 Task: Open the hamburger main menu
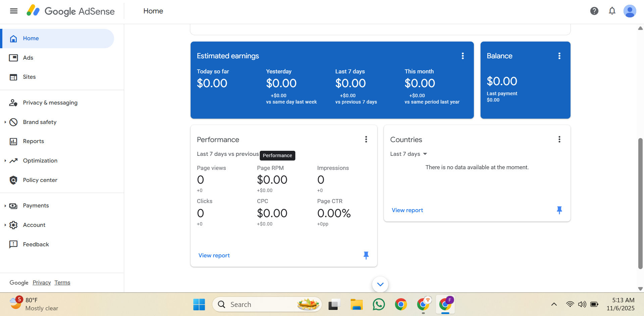point(13,11)
